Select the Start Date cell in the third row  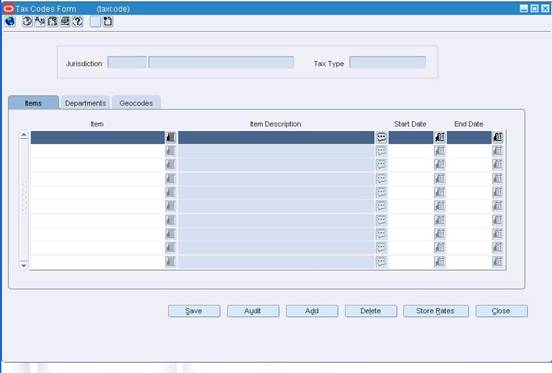411,165
